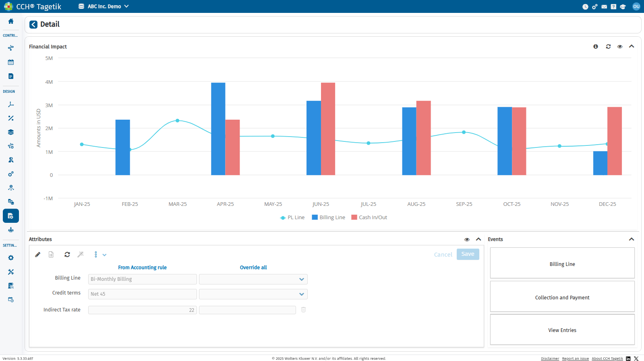Image resolution: width=644 pixels, height=361 pixels.
Task: Open the Billing Line override dropdown
Action: [253, 279]
